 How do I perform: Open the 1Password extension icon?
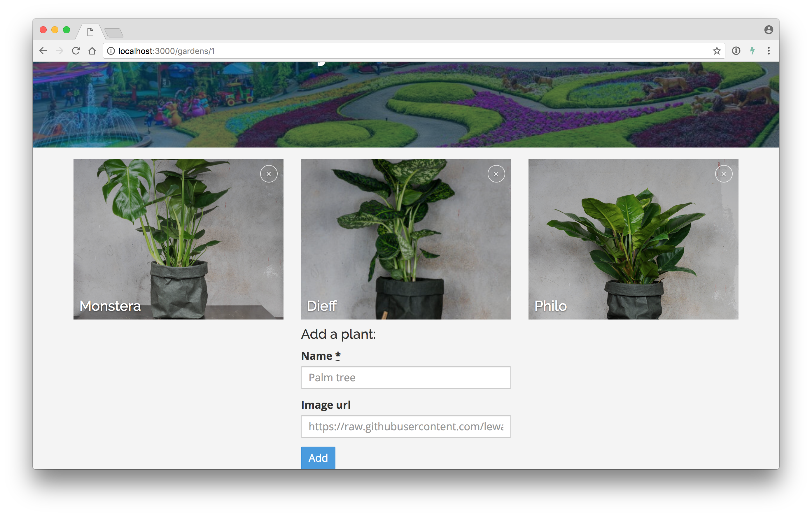click(736, 51)
